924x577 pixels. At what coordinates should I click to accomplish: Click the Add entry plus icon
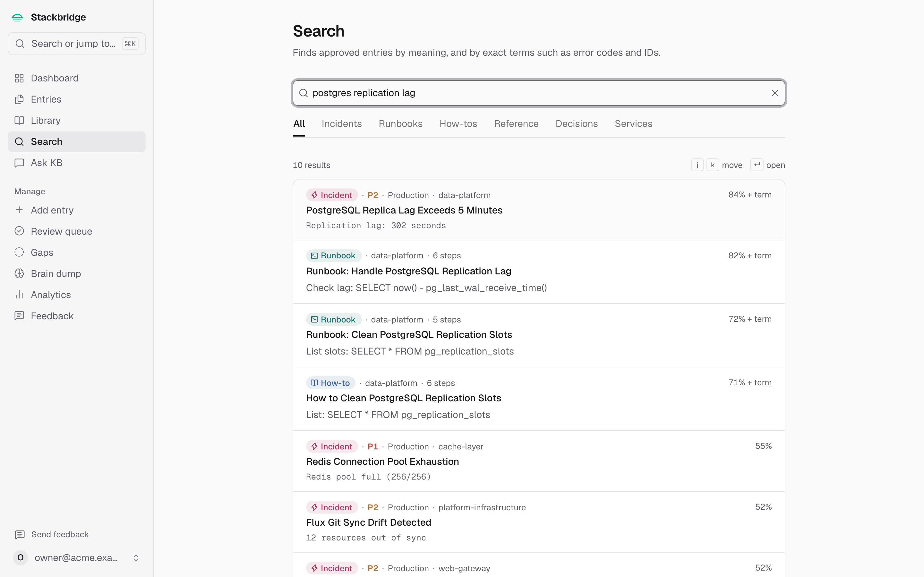[x=19, y=210]
